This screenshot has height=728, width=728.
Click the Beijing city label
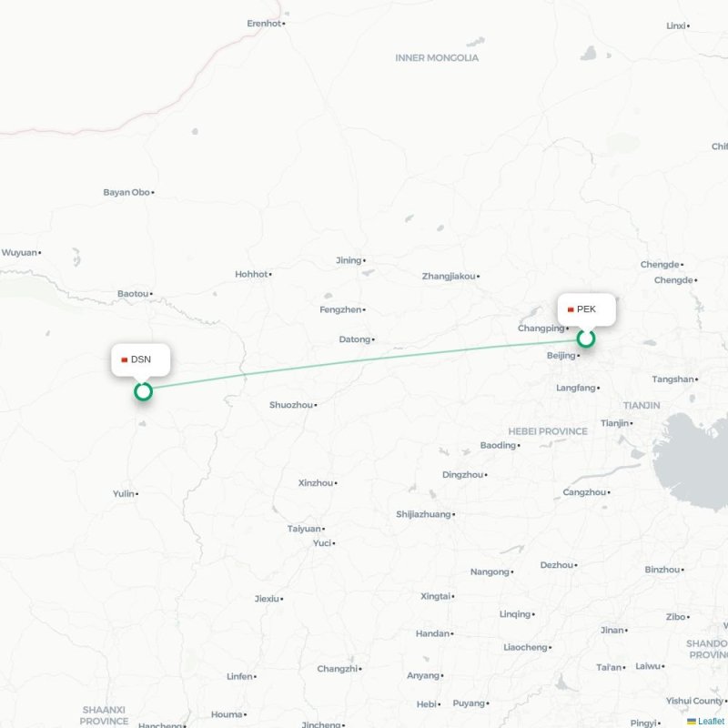561,355
